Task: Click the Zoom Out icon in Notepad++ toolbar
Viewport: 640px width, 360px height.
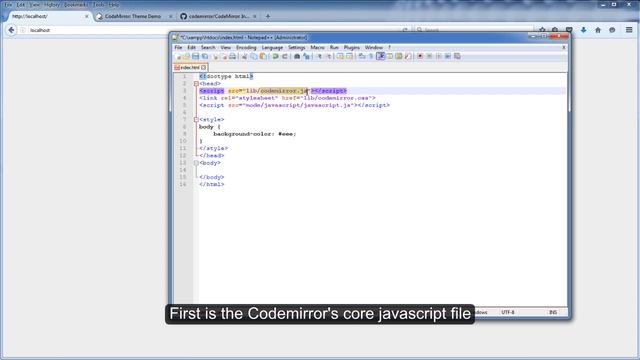Action: click(329, 56)
